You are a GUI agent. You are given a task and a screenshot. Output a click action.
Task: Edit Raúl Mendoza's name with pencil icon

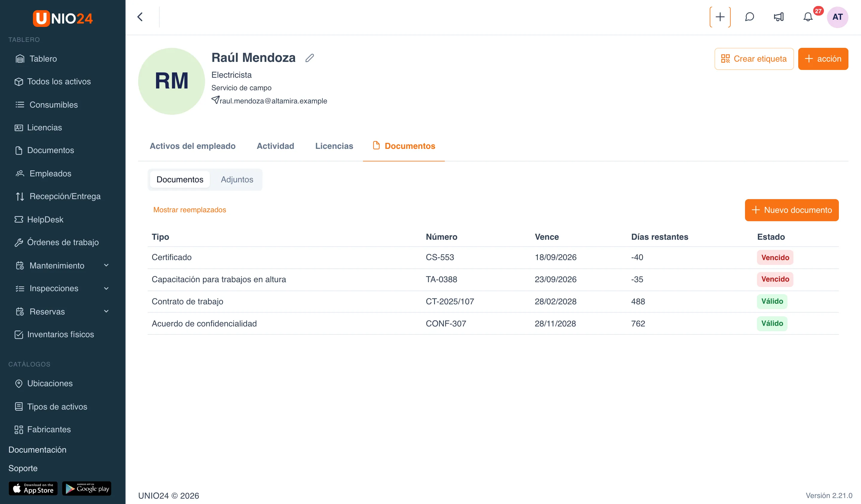[309, 58]
